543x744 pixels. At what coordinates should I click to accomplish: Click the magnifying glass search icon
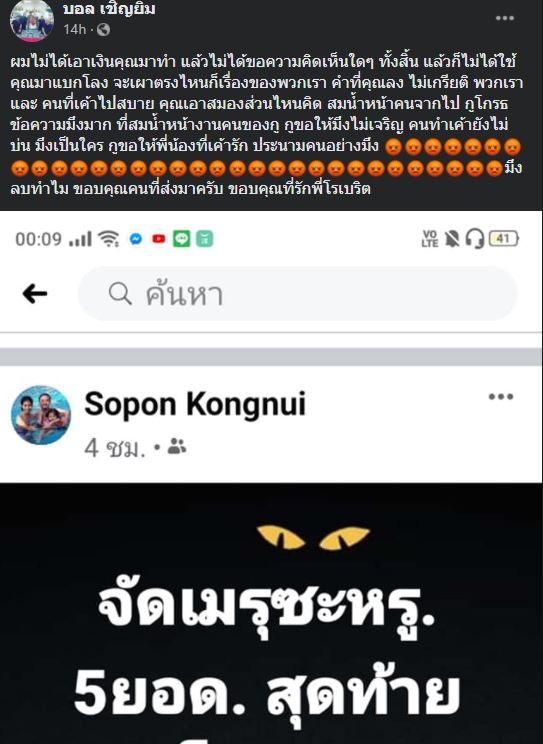pyautogui.click(x=120, y=294)
